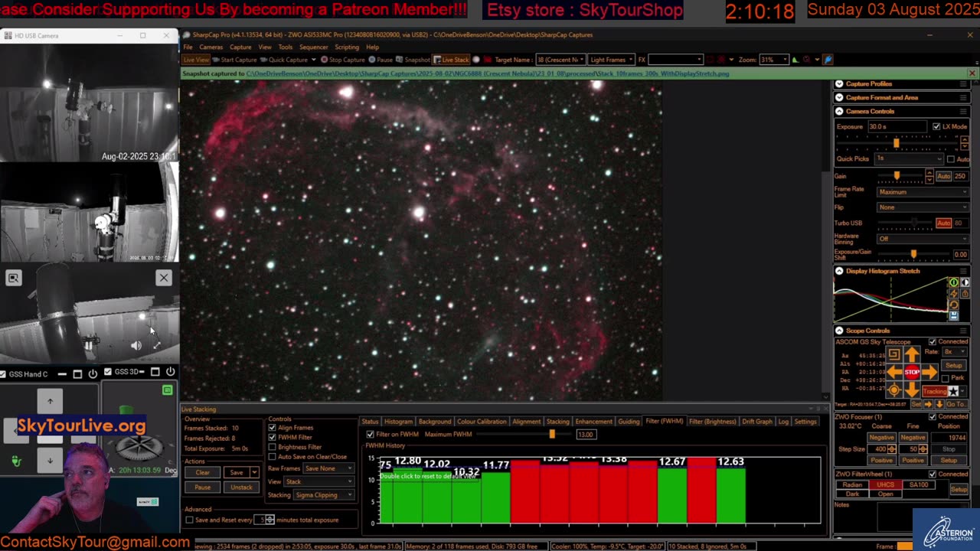This screenshot has width=980, height=551.
Task: Adjust the Exposure/Gain Shift slider
Action: pyautogui.click(x=913, y=254)
